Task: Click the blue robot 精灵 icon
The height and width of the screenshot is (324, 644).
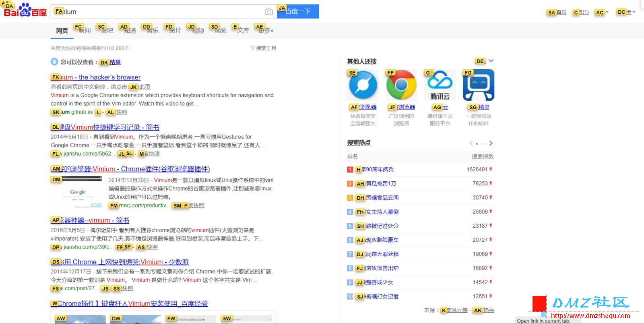Action: point(479,85)
